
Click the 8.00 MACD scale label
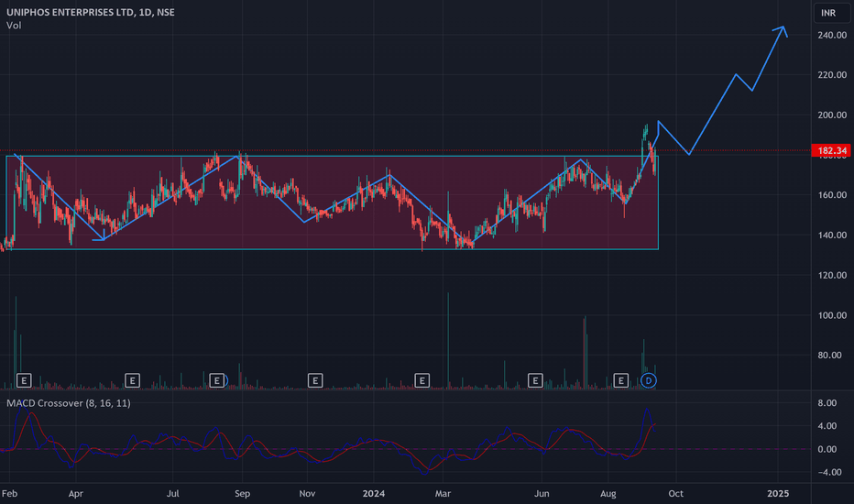tap(827, 403)
